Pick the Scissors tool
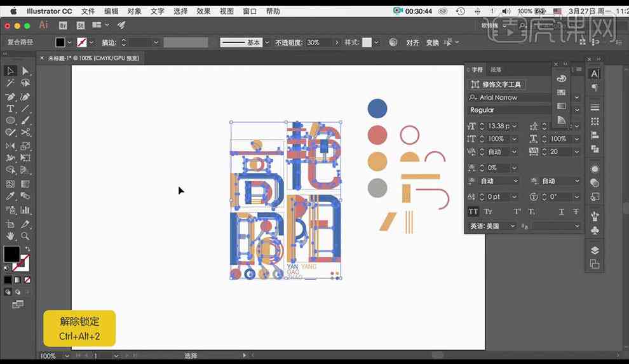Image resolution: width=629 pixels, height=364 pixels. coord(25,132)
